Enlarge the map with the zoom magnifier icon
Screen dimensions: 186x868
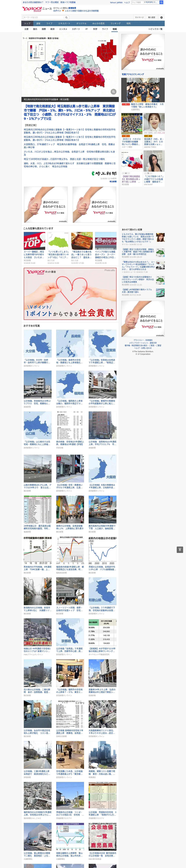click(x=113, y=92)
